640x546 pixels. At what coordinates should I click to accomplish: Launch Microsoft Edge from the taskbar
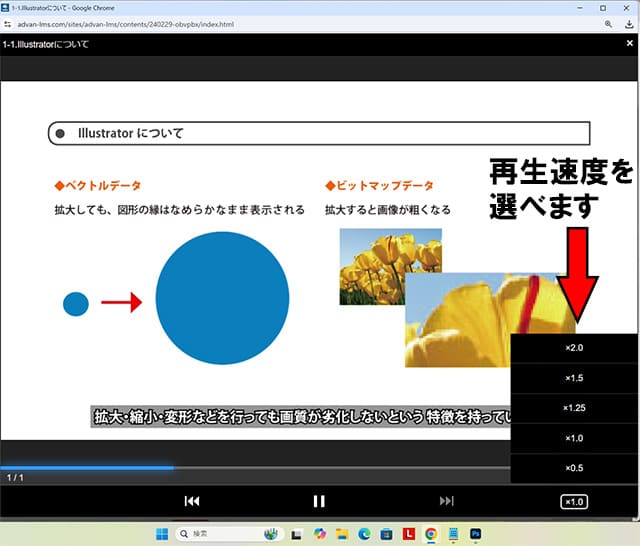coord(364,534)
